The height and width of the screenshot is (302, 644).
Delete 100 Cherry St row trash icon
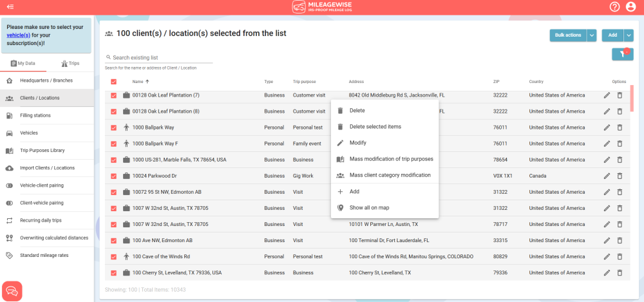[620, 273]
